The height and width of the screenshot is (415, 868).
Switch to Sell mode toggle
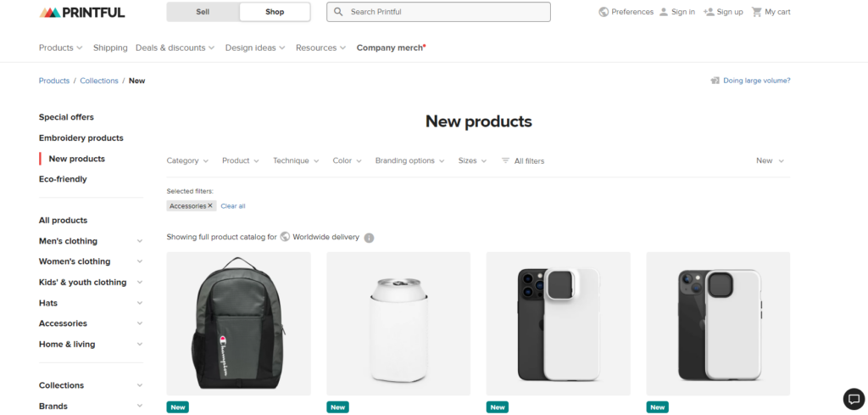click(x=203, y=12)
